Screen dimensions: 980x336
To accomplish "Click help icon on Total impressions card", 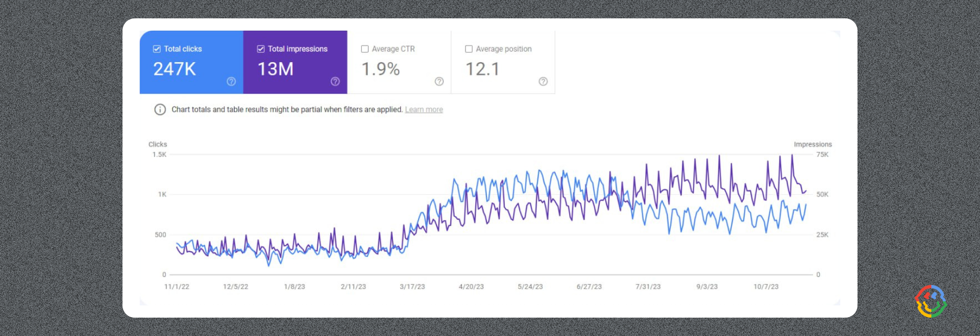I will pyautogui.click(x=335, y=82).
